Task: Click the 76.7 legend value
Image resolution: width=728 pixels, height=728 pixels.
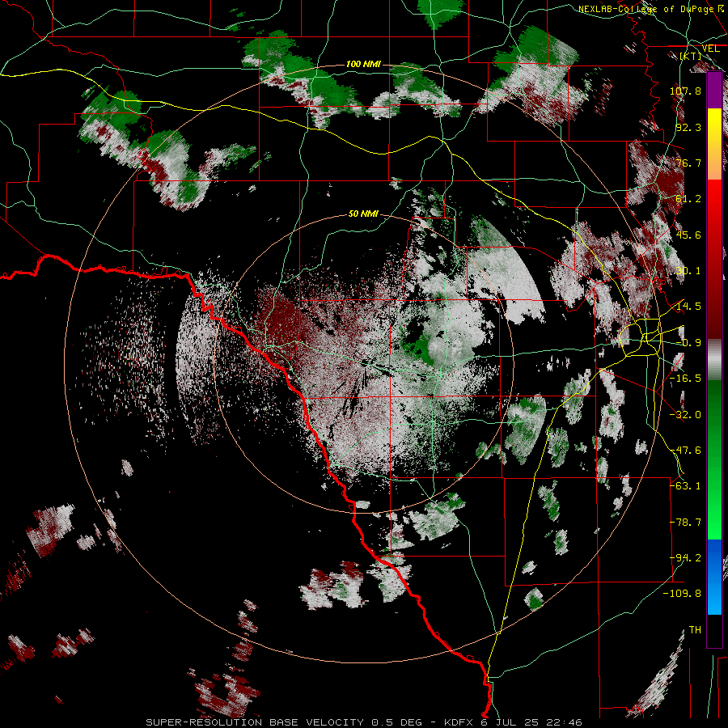Action: coord(688,163)
